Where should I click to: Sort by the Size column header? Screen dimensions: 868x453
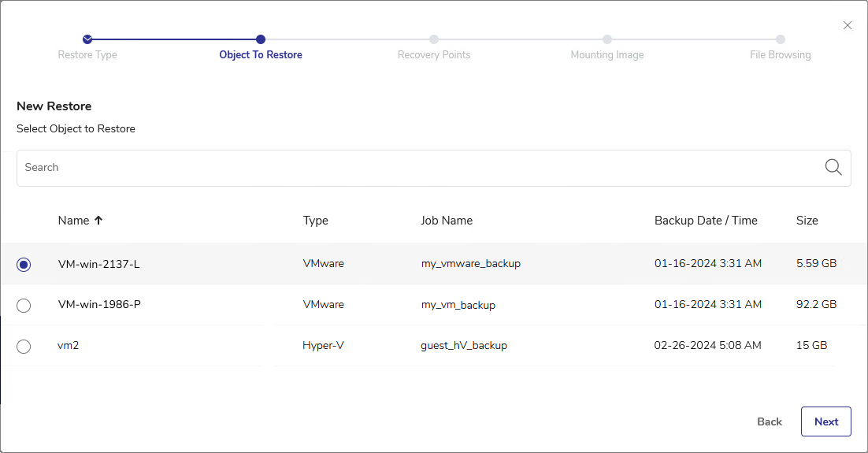(x=807, y=221)
